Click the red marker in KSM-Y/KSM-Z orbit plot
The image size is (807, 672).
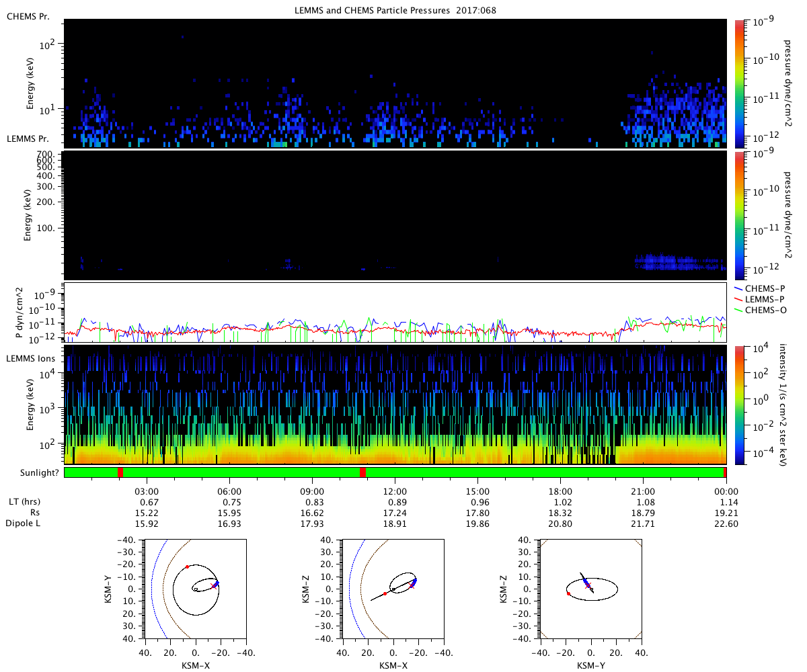pos(569,594)
